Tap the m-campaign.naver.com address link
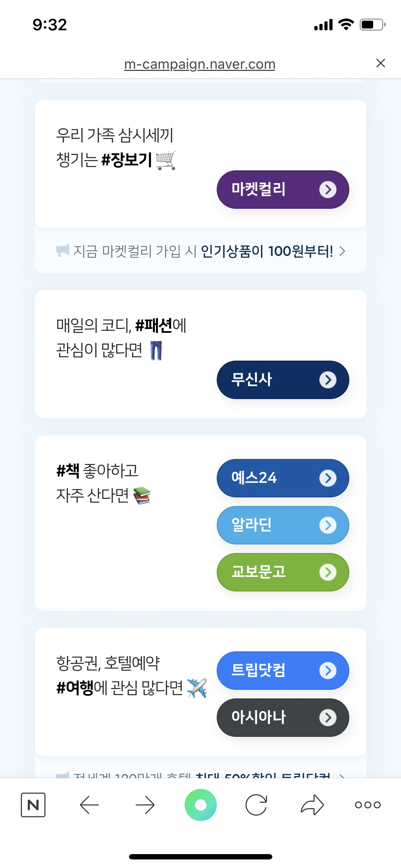 click(x=200, y=64)
